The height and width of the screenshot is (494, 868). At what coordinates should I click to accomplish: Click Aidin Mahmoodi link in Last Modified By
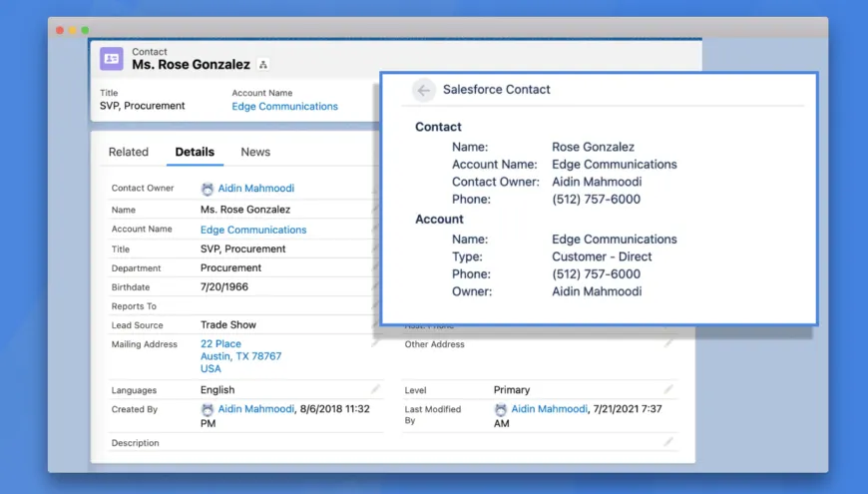pyautogui.click(x=550, y=409)
